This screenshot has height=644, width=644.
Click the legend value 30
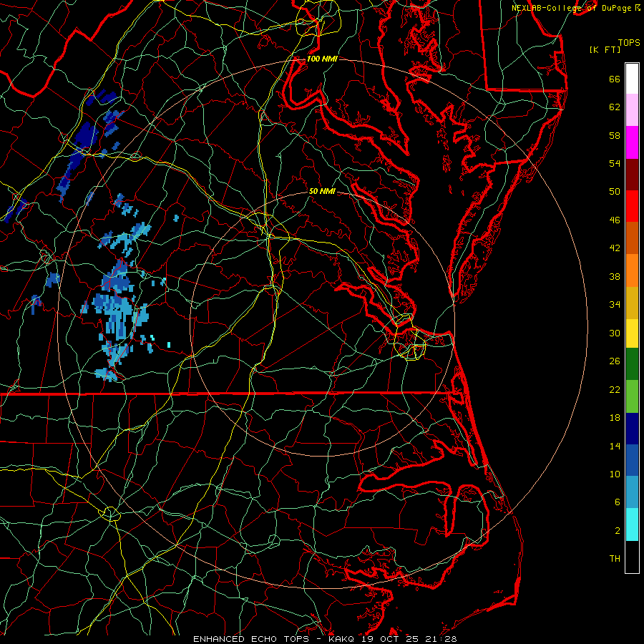(x=615, y=333)
